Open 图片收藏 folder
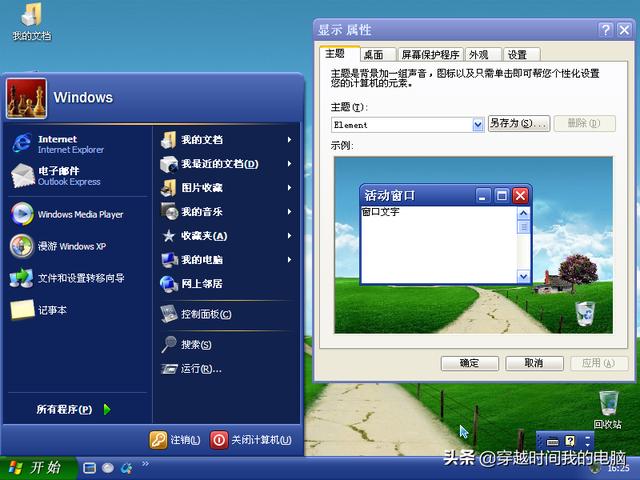The width and height of the screenshot is (640, 480). pyautogui.click(x=226, y=188)
